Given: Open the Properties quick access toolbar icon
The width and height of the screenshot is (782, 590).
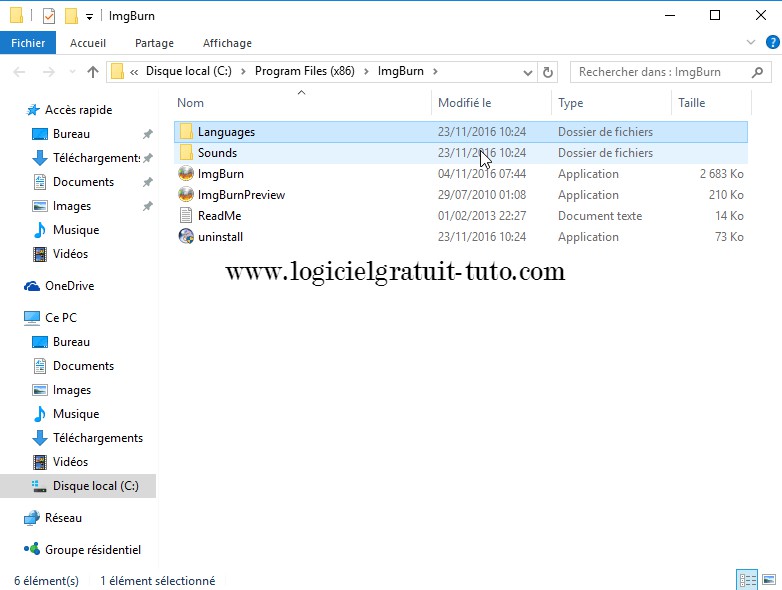Looking at the screenshot, I should pyautogui.click(x=49, y=16).
